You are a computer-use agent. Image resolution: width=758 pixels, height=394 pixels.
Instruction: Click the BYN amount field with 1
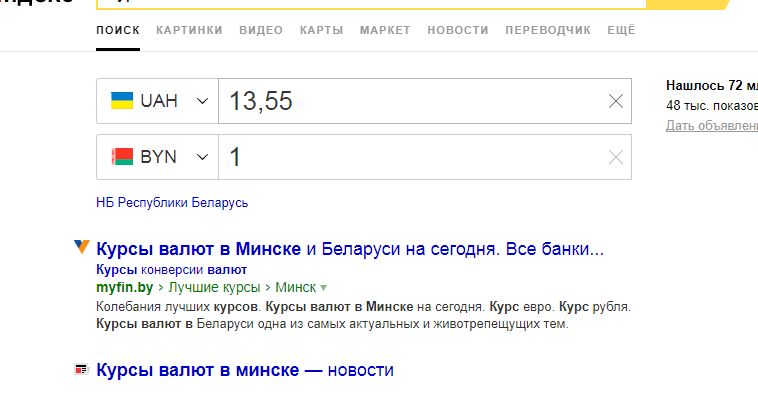click(424, 157)
